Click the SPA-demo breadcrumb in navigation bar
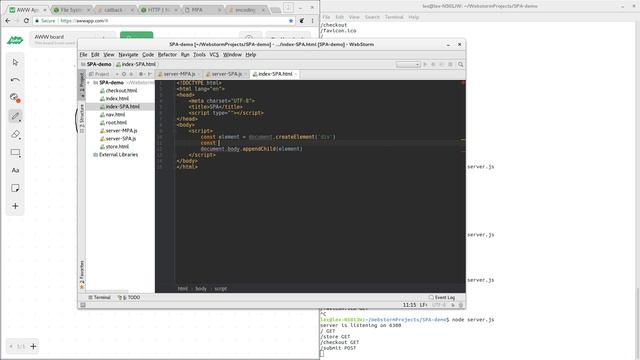The height and width of the screenshot is (360, 640). tap(96, 64)
